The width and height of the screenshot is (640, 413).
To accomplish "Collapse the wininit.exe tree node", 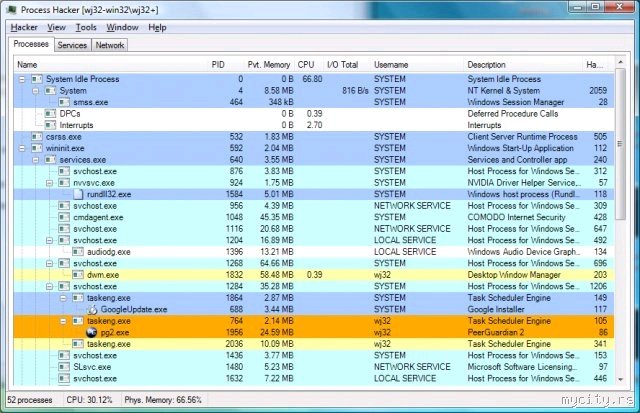I will click(23, 148).
